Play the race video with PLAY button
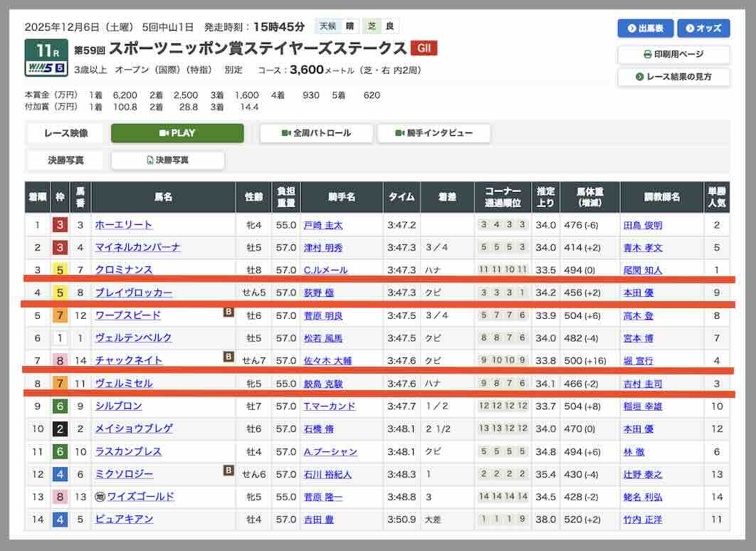Screen dimensions: 756x551 point(177,133)
